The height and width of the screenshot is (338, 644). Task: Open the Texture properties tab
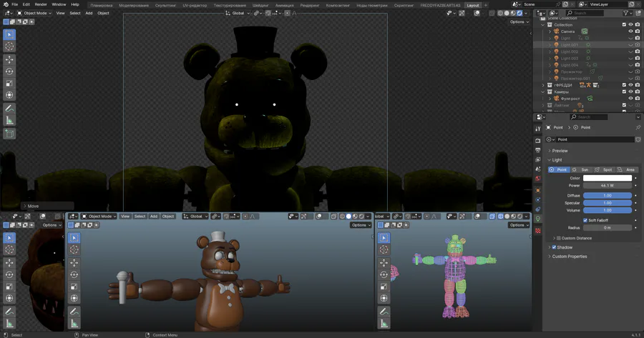pyautogui.click(x=538, y=231)
